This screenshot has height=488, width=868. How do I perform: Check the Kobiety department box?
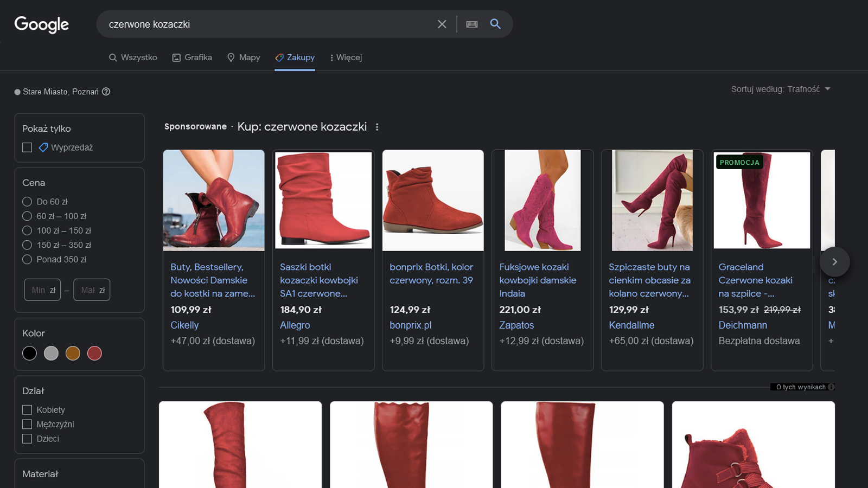(27, 410)
